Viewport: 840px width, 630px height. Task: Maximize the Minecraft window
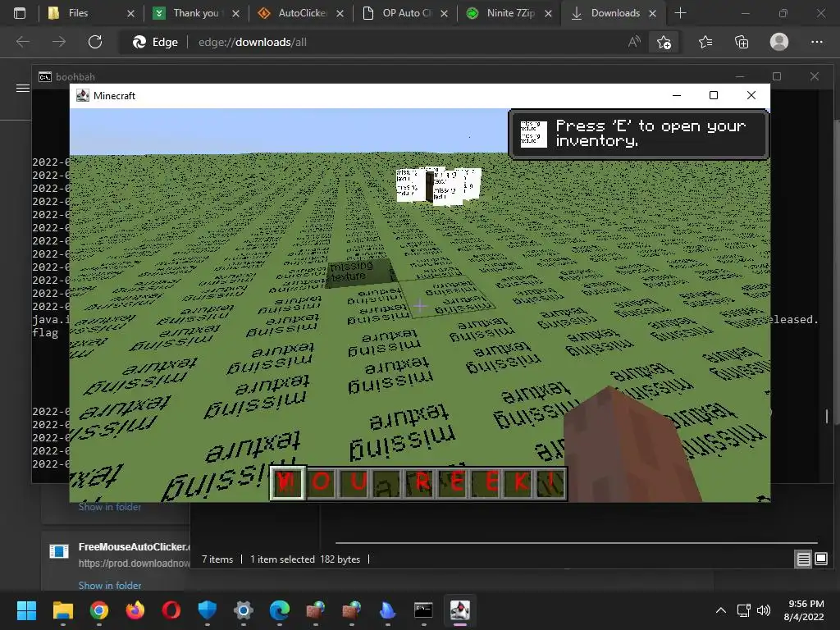(x=714, y=95)
